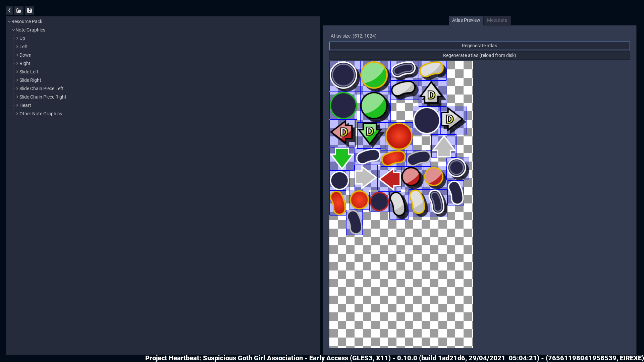Switch to the Metadata tab
Viewport: 644px width, 362px height.
click(497, 20)
